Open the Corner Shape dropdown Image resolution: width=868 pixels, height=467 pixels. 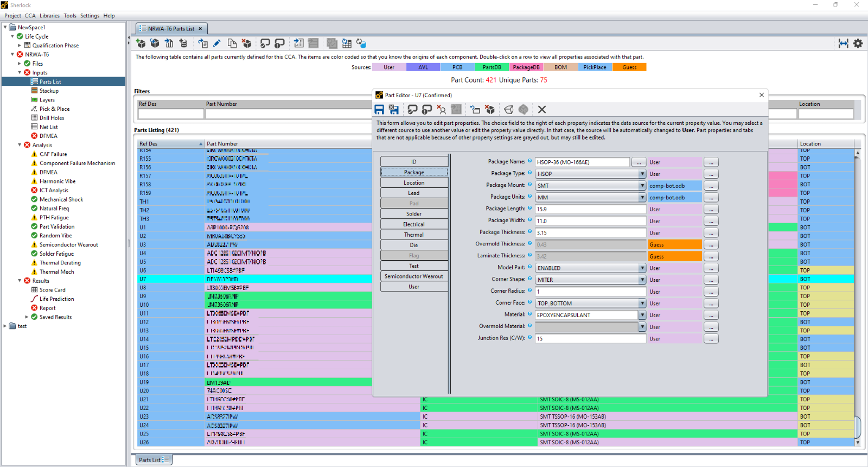pos(642,280)
